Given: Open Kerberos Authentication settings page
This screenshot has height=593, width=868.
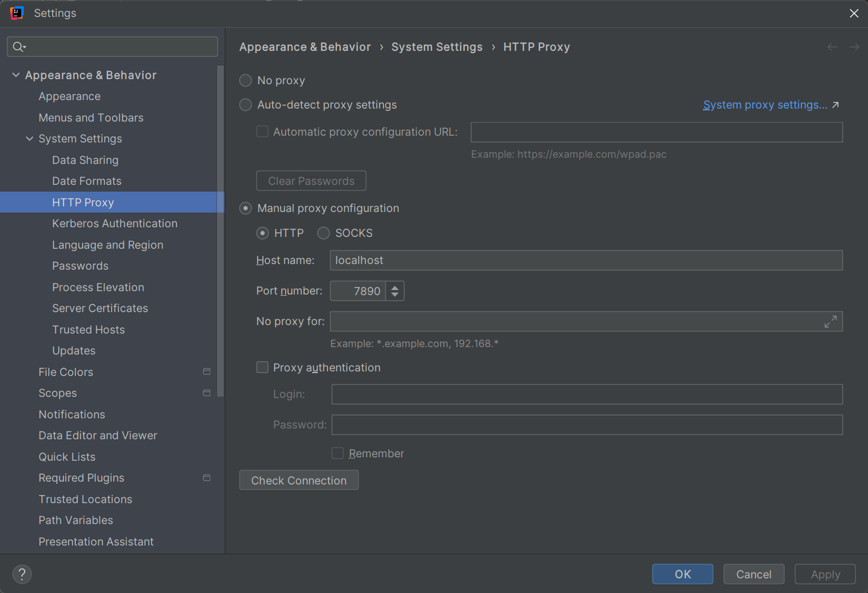Looking at the screenshot, I should [x=115, y=224].
